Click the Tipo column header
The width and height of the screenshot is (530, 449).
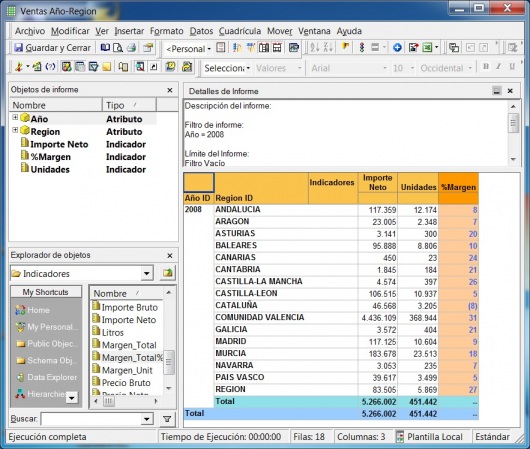tap(129, 105)
